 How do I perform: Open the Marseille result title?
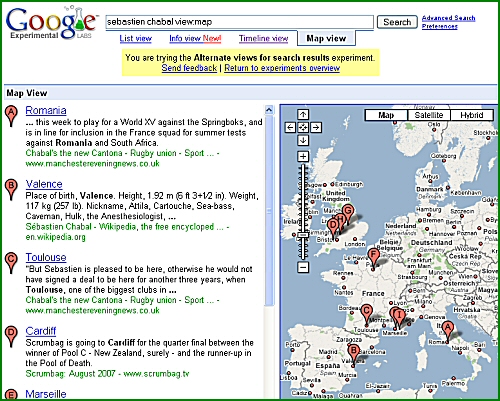pyautogui.click(x=46, y=394)
